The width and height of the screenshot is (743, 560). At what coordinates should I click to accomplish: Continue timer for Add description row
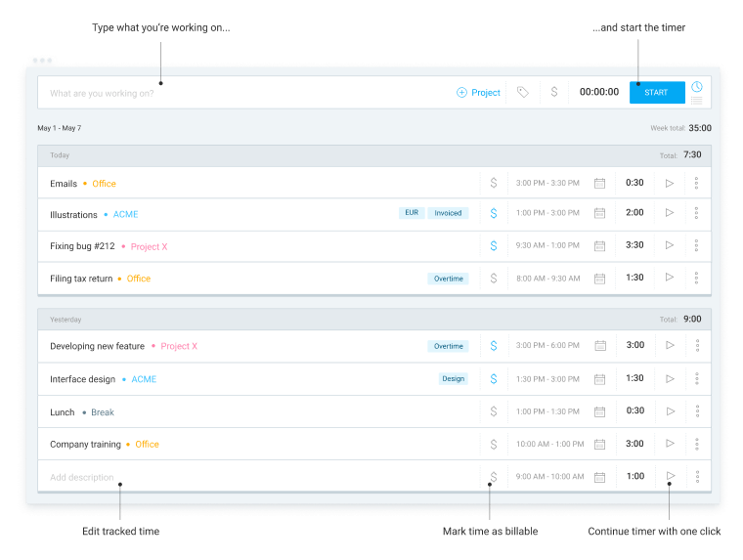coord(671,476)
